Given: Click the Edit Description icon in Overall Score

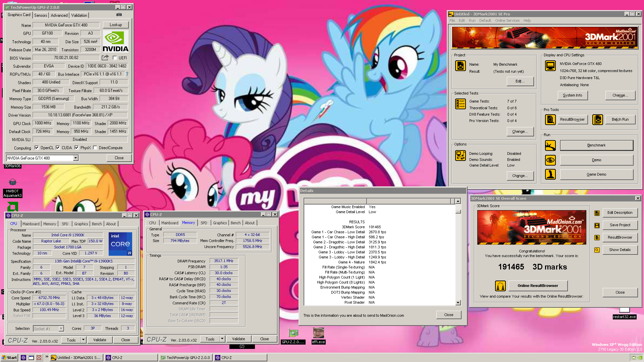Looking at the screenshot, I should tap(597, 213).
